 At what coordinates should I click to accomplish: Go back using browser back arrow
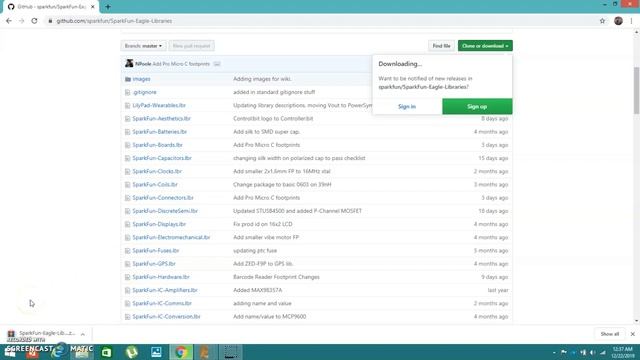pyautogui.click(x=9, y=21)
